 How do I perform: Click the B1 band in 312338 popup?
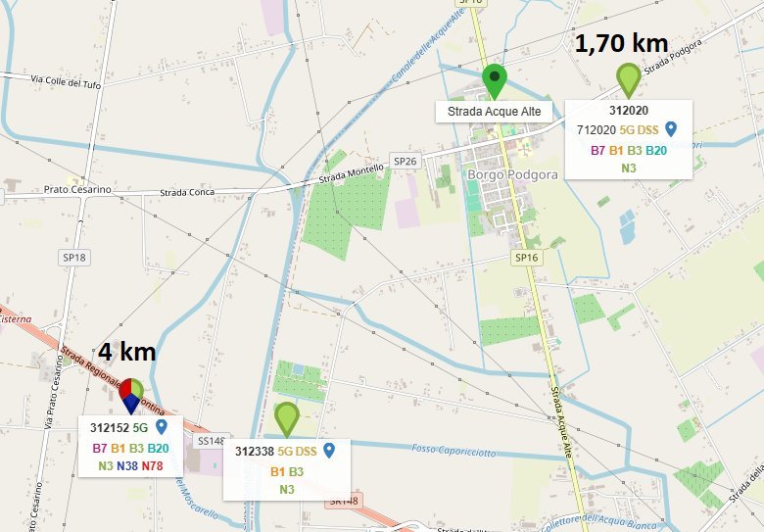coord(278,471)
